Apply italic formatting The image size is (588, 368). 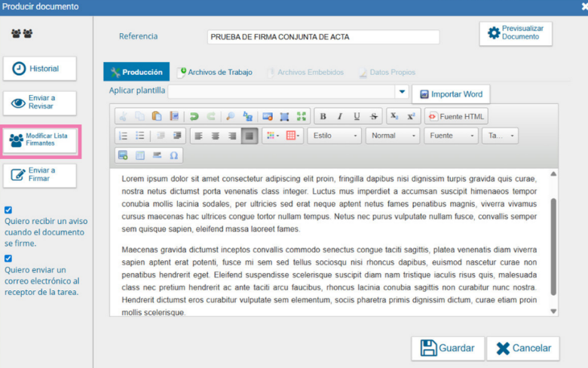[339, 116]
